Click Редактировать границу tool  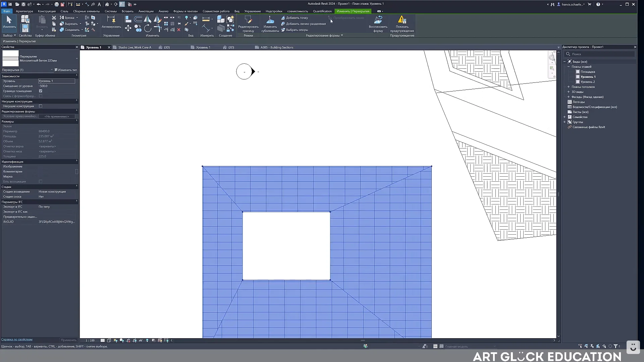(x=248, y=24)
